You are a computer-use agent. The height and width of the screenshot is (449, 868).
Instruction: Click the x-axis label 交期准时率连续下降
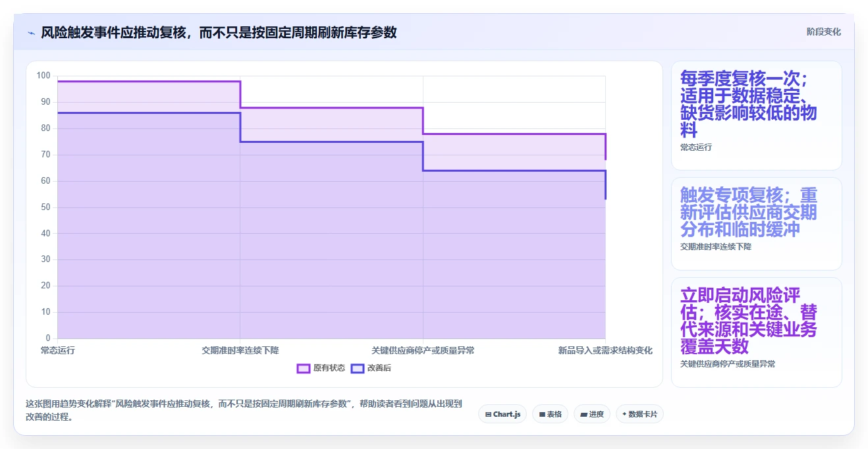tap(240, 351)
